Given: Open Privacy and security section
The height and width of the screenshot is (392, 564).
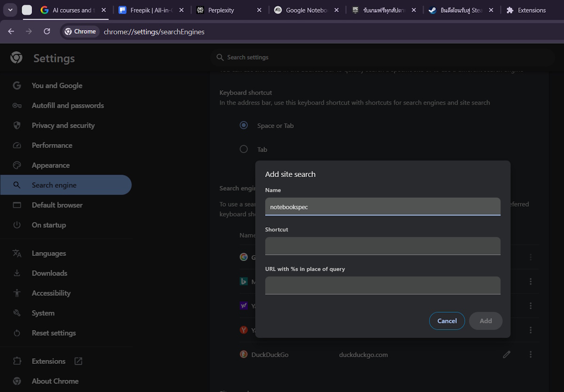Looking at the screenshot, I should click(63, 125).
